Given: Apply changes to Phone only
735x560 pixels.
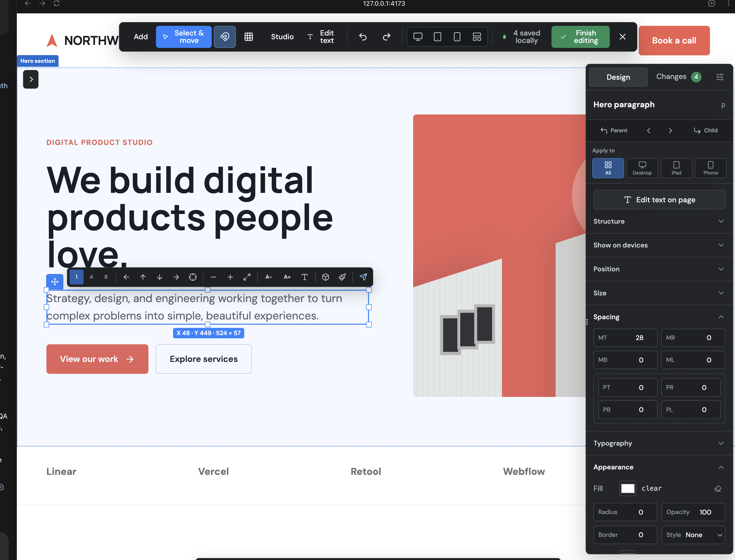Looking at the screenshot, I should coord(710,168).
